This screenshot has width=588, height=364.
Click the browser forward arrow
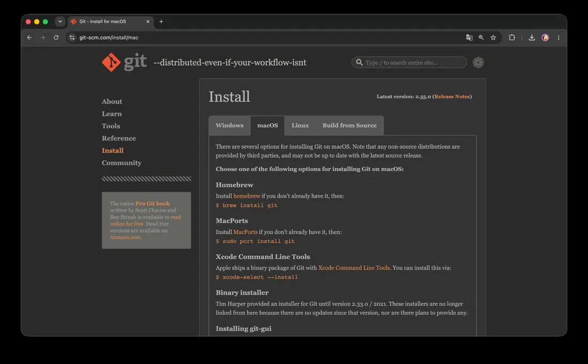[x=43, y=37]
